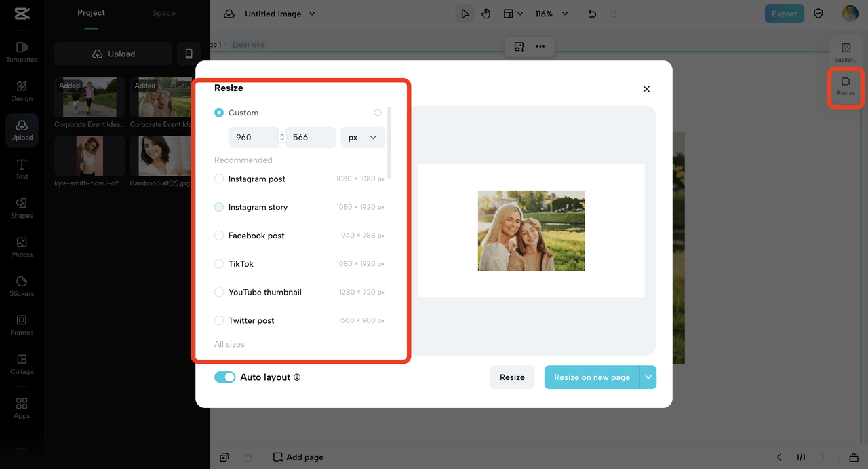
Task: Click the height input showing 566
Action: [x=311, y=137]
